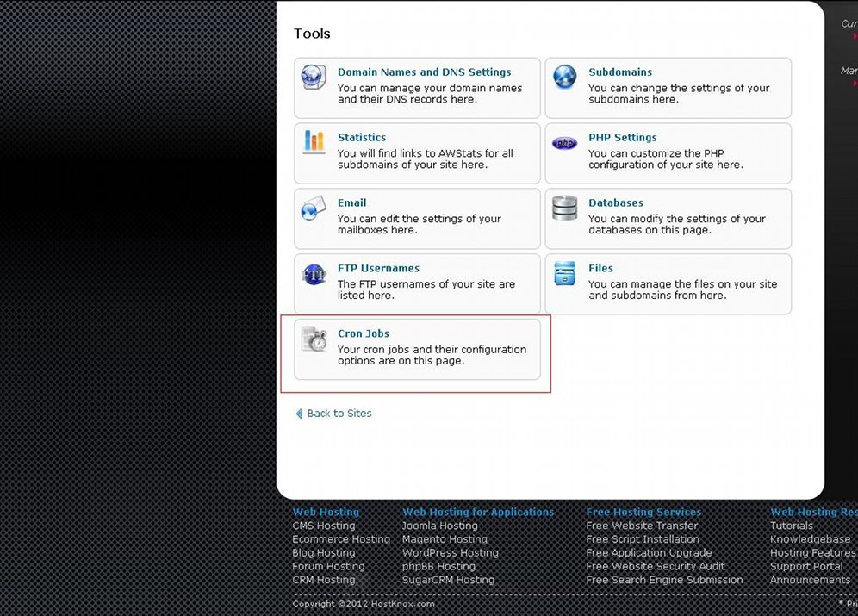Click the Cron Jobs stopwatch icon
Image resolution: width=858 pixels, height=616 pixels.
(314, 339)
